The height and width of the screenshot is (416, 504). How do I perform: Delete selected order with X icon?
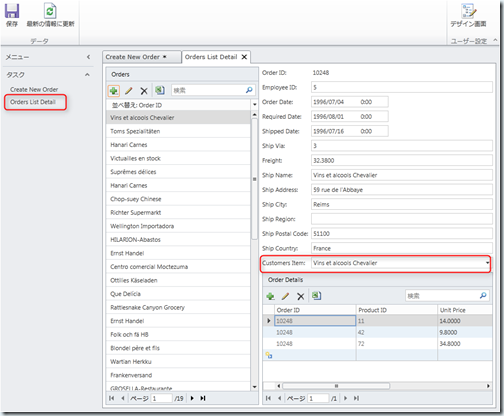144,91
